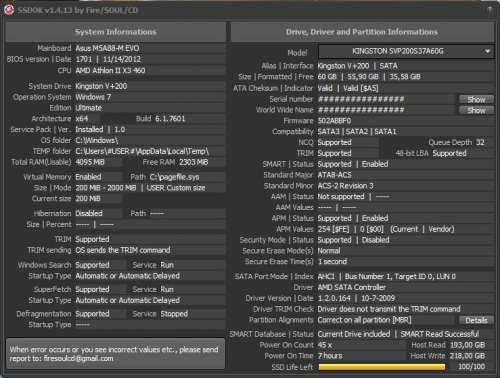Screen dimensions: 500x378
Task: Click Partition Alignments value Correct on all partition
Action: pyautogui.click(x=364, y=320)
